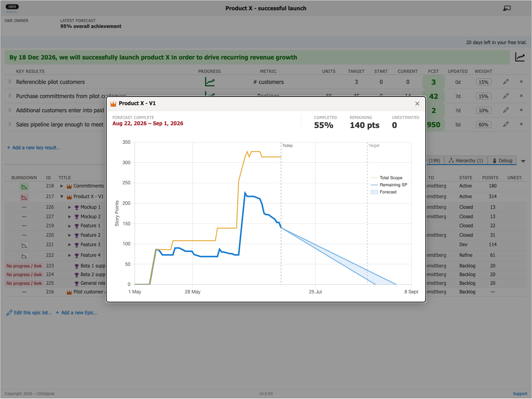Select the 314 points value for epic 217
The width and height of the screenshot is (532, 399).
pyautogui.click(x=493, y=197)
